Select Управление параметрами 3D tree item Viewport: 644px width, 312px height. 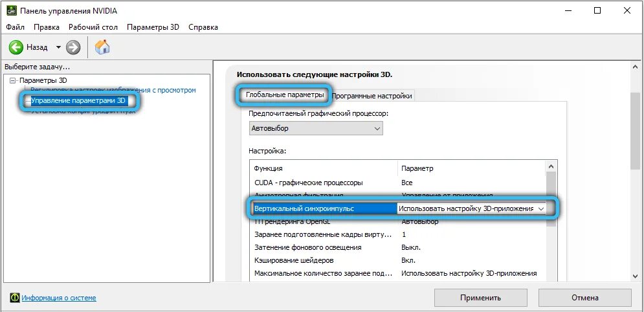(80, 100)
